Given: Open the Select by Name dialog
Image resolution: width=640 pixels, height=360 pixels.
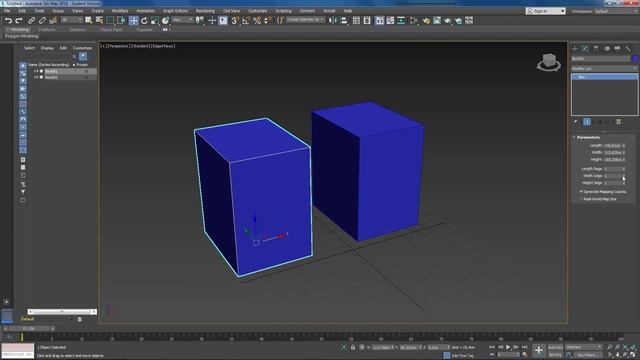Looking at the screenshot, I should [99, 20].
